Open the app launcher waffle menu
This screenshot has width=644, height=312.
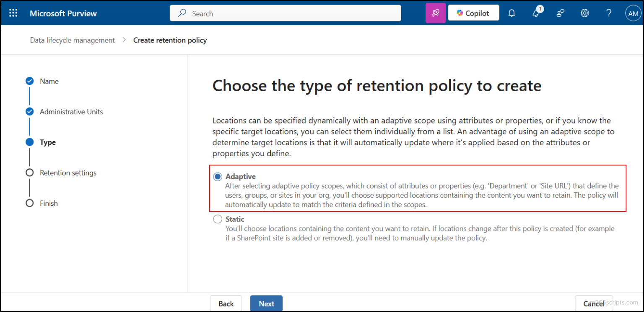point(13,13)
